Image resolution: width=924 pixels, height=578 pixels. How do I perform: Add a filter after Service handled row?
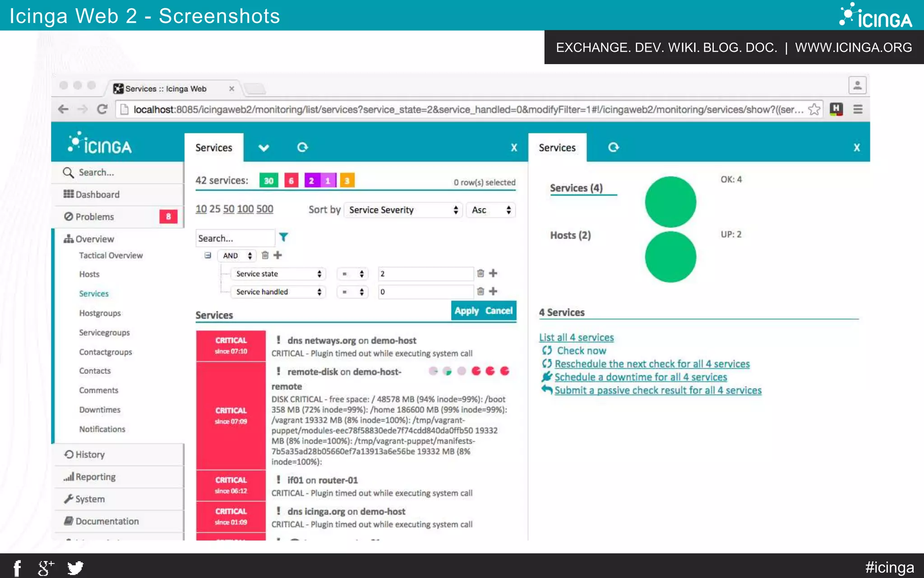click(493, 291)
